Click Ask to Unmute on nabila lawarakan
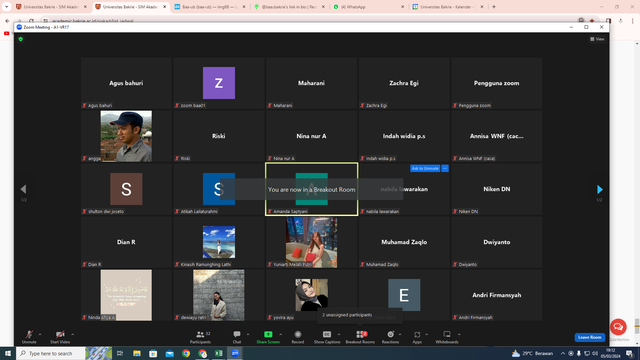The image size is (640, 360). [425, 168]
